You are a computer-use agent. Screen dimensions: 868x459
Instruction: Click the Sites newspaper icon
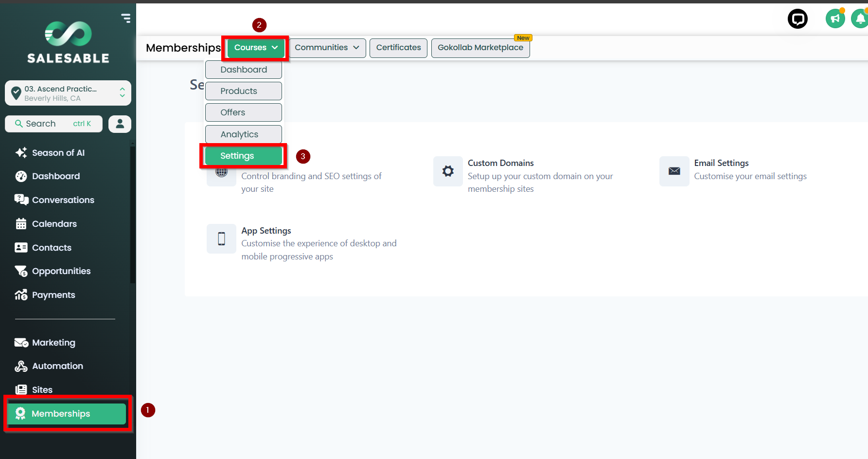[21, 390]
